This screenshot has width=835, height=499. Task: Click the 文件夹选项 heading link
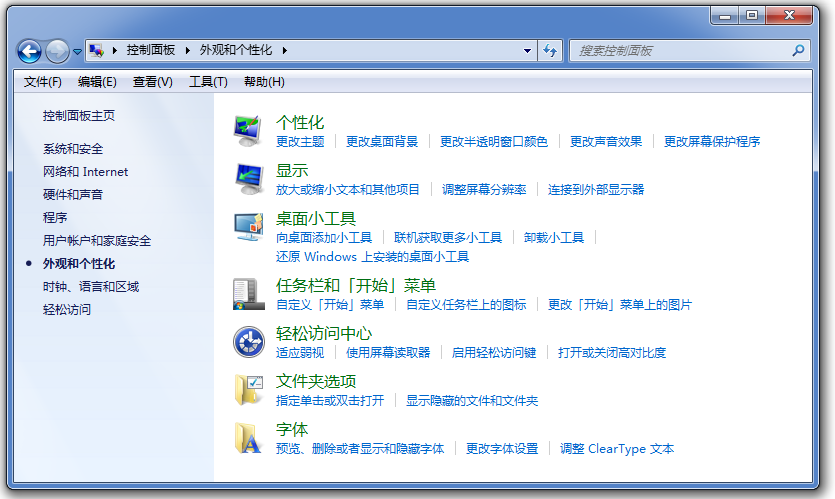(x=316, y=381)
